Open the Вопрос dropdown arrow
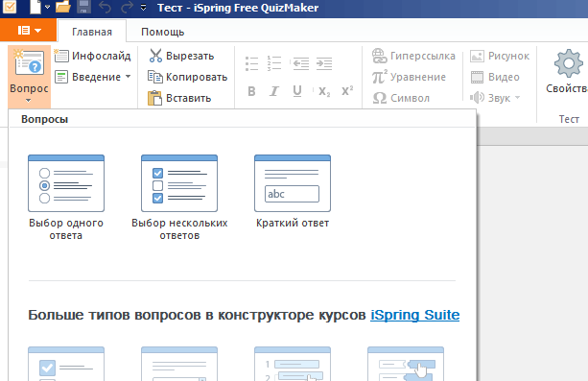This screenshot has width=588, height=381. point(29,101)
